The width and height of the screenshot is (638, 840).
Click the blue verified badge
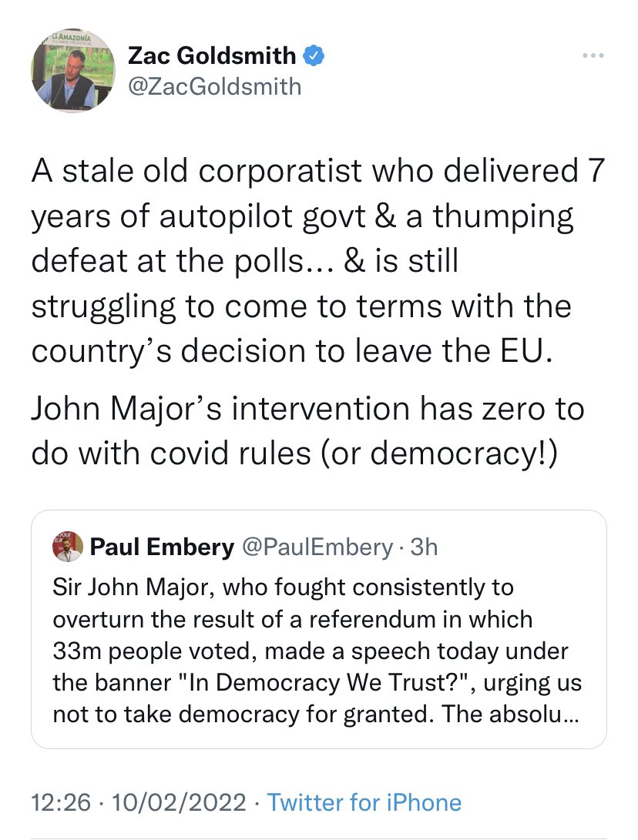pos(314,55)
